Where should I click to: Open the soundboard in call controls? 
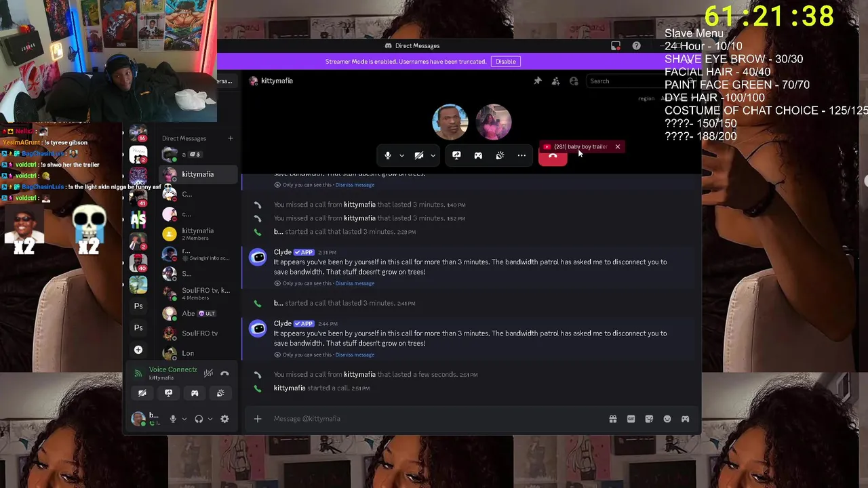(x=500, y=155)
